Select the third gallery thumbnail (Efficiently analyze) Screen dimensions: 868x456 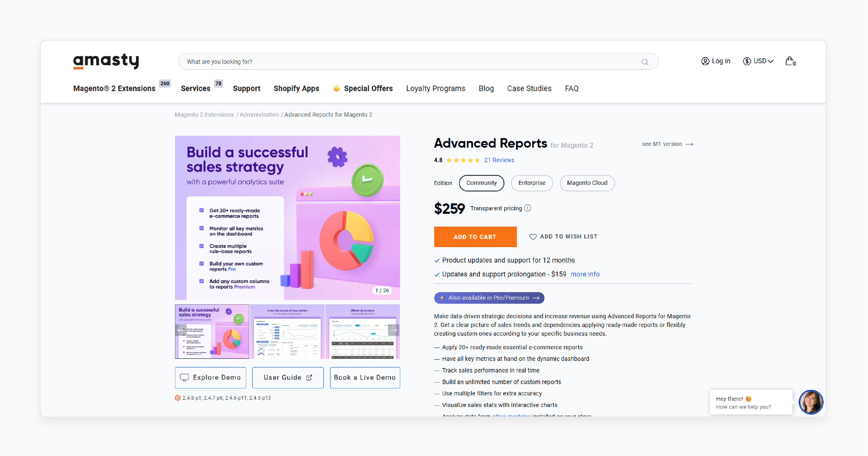362,332
